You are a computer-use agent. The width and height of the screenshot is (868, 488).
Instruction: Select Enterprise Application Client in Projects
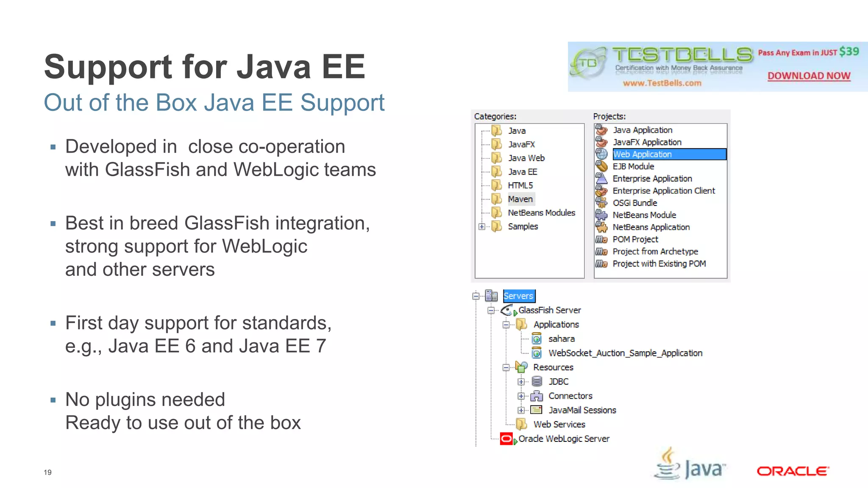coord(664,191)
